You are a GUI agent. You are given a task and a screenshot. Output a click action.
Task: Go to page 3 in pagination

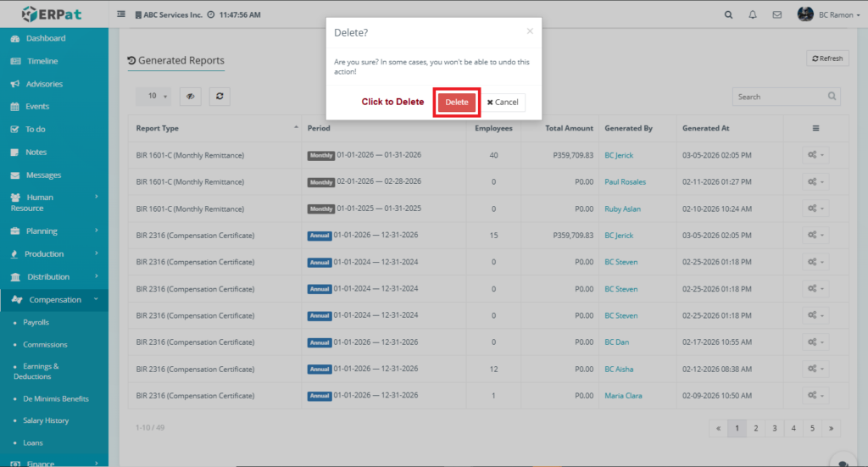(774, 428)
